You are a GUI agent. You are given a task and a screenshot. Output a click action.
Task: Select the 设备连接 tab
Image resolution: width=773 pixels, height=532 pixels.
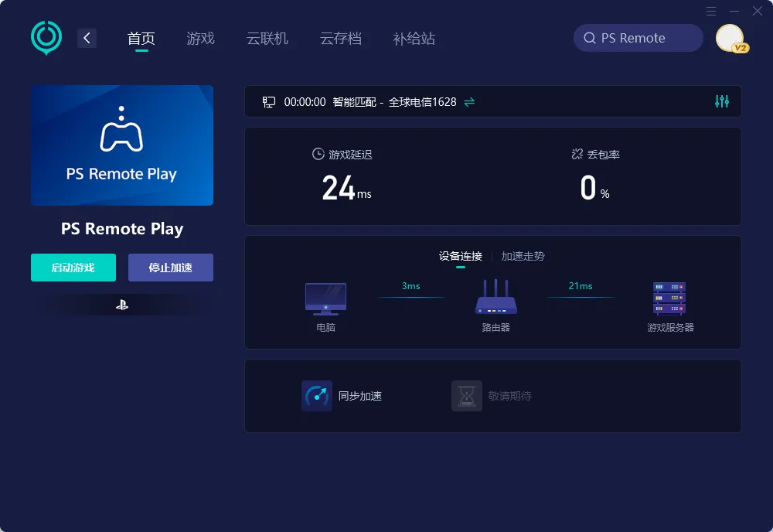[461, 257]
